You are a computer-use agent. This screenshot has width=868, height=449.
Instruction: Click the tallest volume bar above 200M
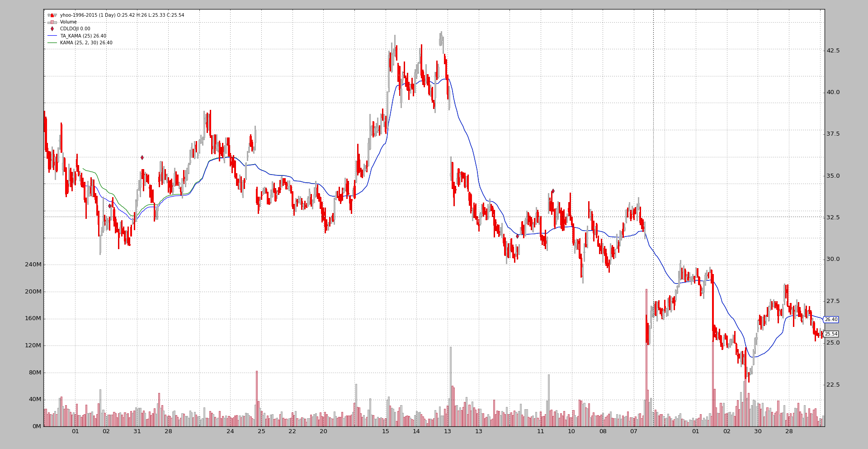pyautogui.click(x=646, y=357)
